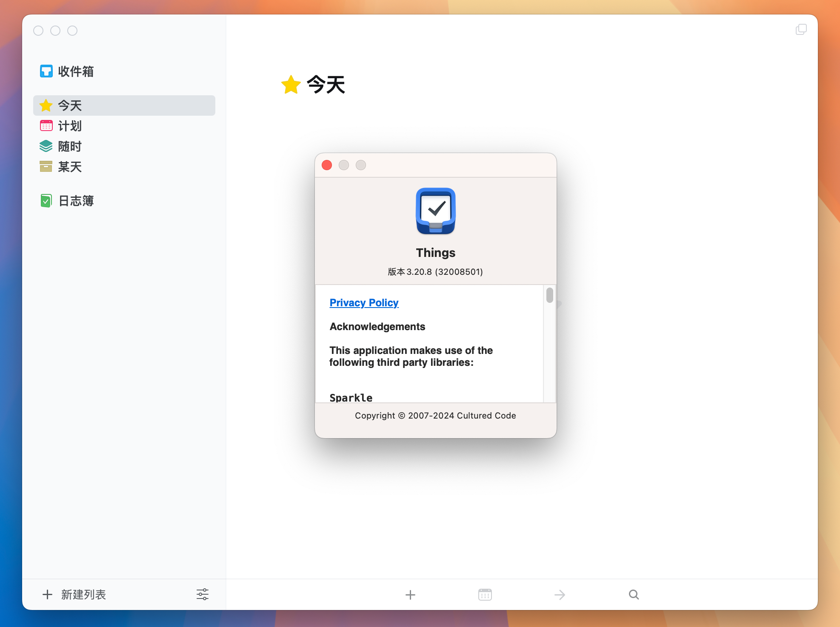
Task: Click the new window icon top right
Action: tap(801, 29)
